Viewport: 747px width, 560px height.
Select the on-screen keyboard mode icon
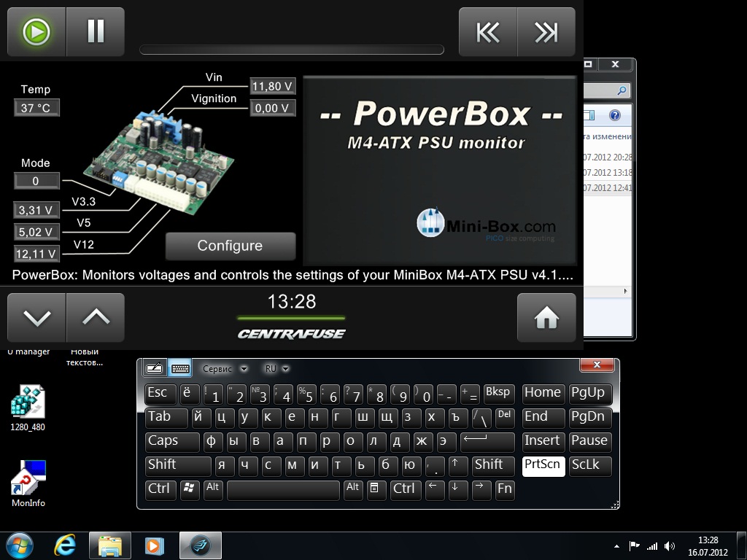[x=179, y=368]
